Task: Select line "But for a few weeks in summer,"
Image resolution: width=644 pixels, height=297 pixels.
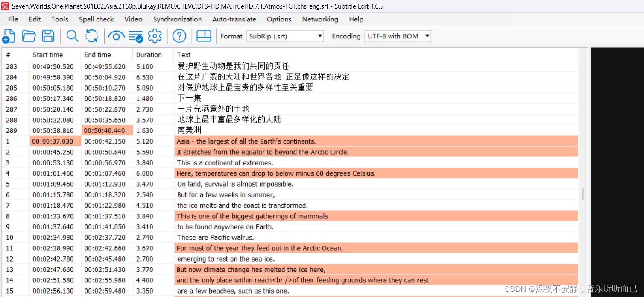Action: click(376, 195)
